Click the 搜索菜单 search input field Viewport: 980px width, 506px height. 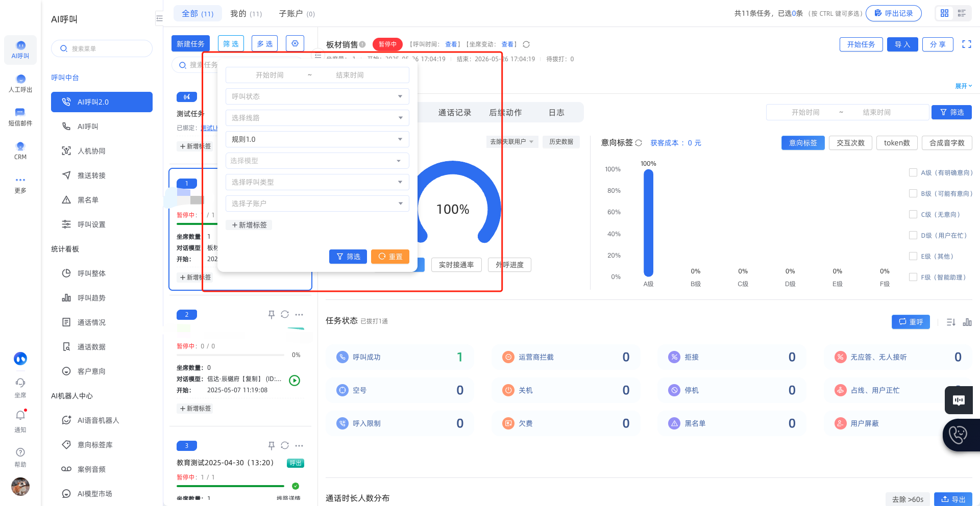click(102, 48)
